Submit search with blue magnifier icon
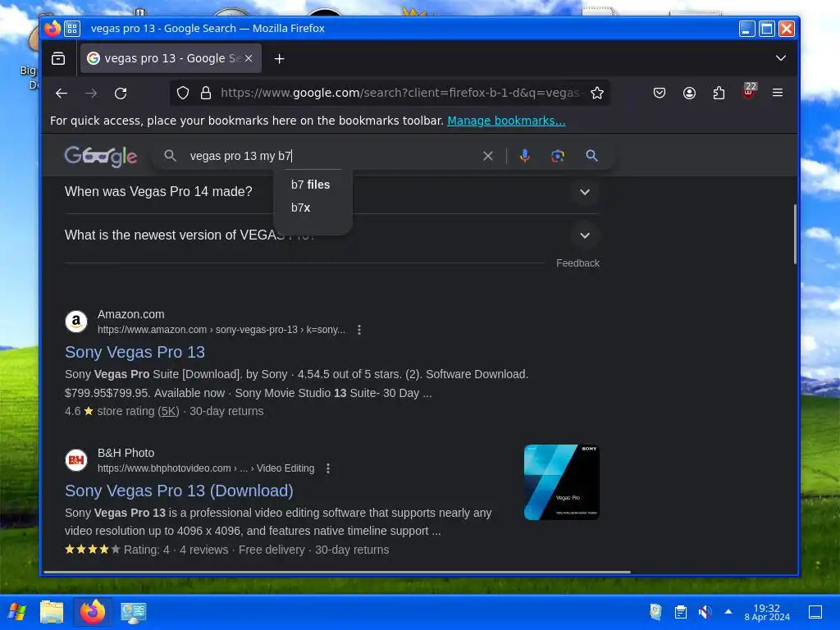840x630 pixels. (591, 156)
